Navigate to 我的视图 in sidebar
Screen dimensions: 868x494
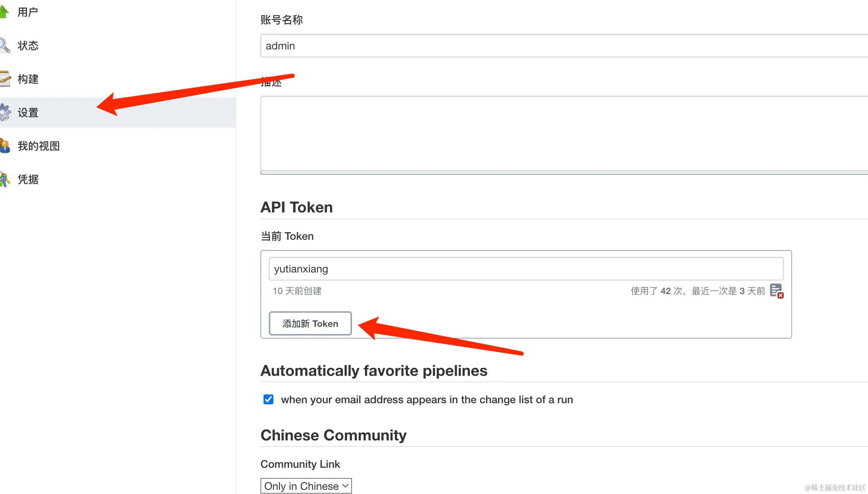tap(39, 146)
